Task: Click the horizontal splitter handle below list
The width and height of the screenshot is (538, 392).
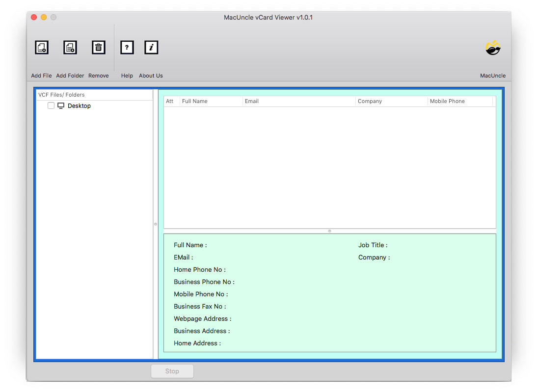Action: click(x=329, y=231)
